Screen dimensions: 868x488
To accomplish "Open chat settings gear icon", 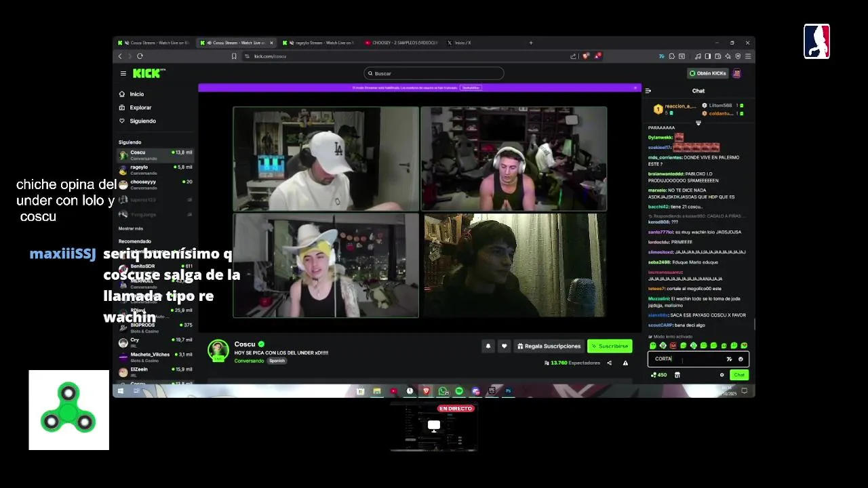I will pos(722,375).
